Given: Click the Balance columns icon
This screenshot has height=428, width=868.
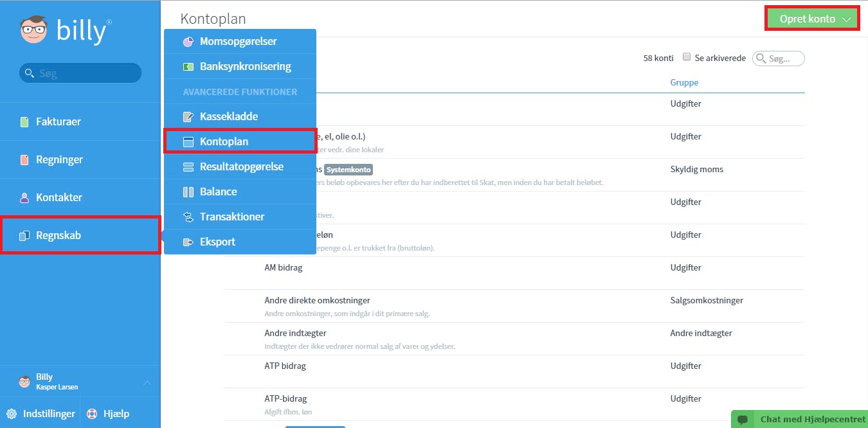Looking at the screenshot, I should tap(188, 192).
